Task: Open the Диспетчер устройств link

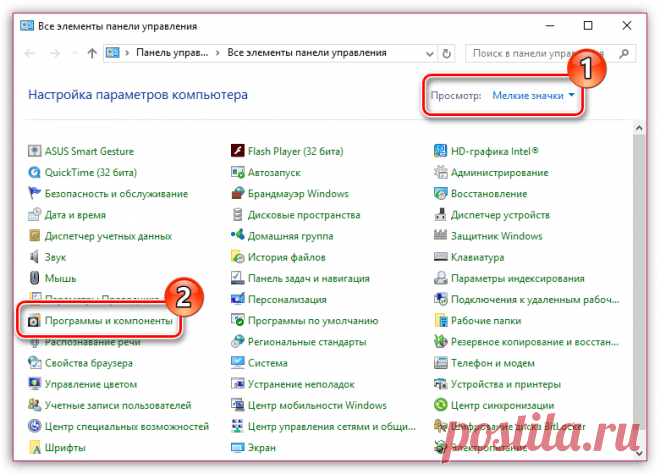Action: point(501,214)
